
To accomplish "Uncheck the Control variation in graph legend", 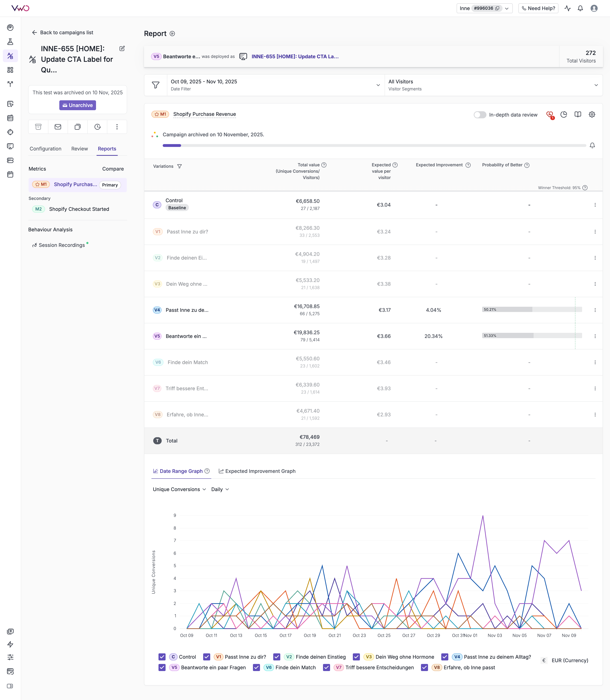I will click(x=162, y=657).
